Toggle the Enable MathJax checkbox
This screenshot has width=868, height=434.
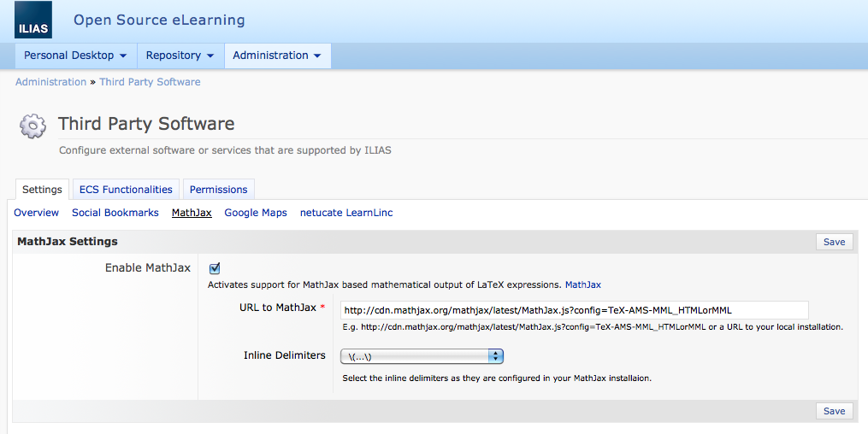(215, 268)
